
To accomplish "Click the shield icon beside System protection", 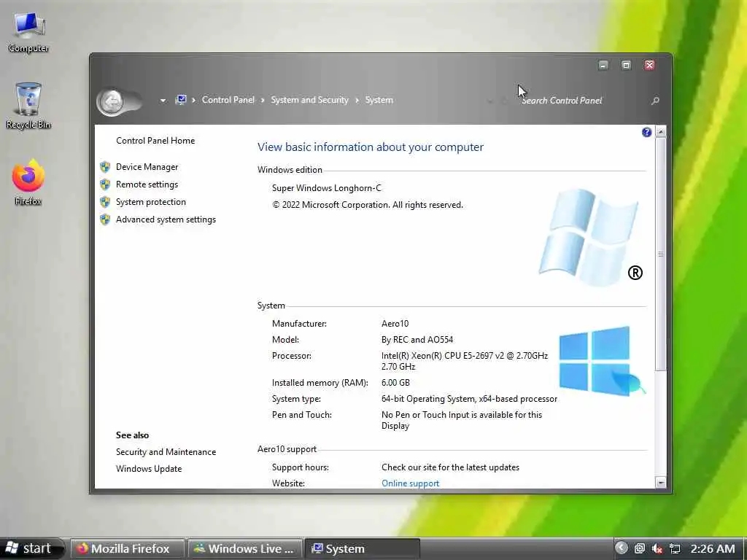I will 105,202.
